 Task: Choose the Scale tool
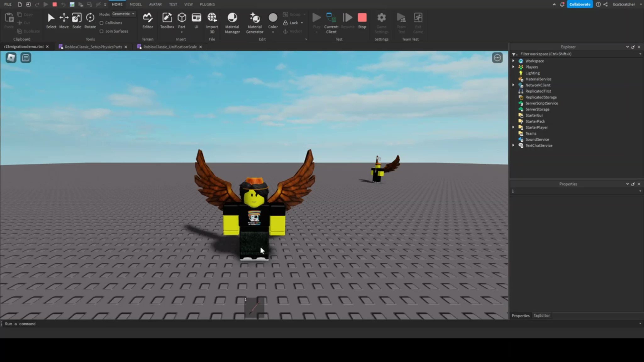point(77,21)
